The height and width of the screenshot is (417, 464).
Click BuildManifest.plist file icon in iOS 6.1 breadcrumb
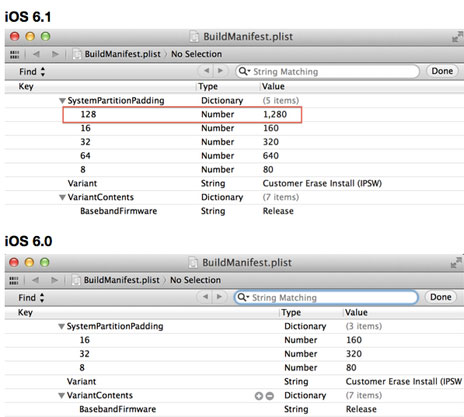point(77,54)
